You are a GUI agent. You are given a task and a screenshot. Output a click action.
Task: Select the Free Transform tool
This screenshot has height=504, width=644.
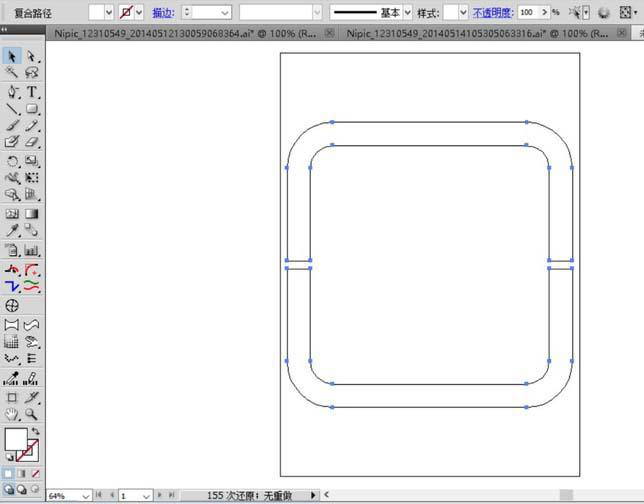[32, 178]
